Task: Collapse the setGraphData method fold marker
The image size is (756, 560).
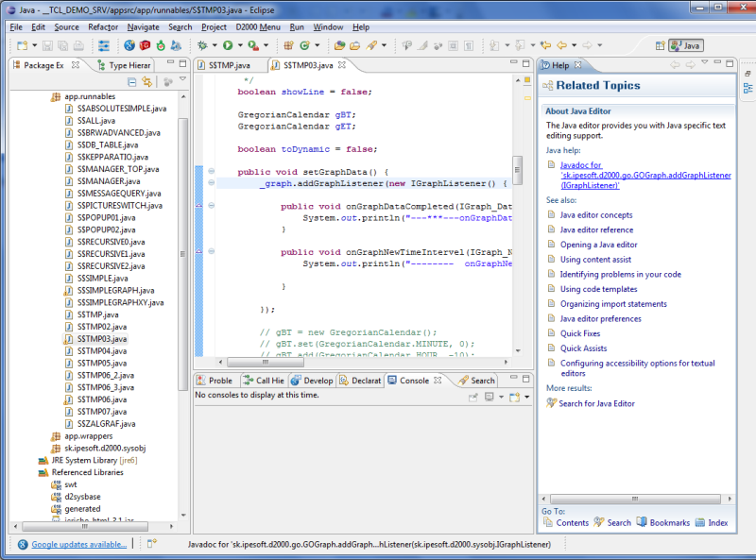Action: (x=211, y=172)
